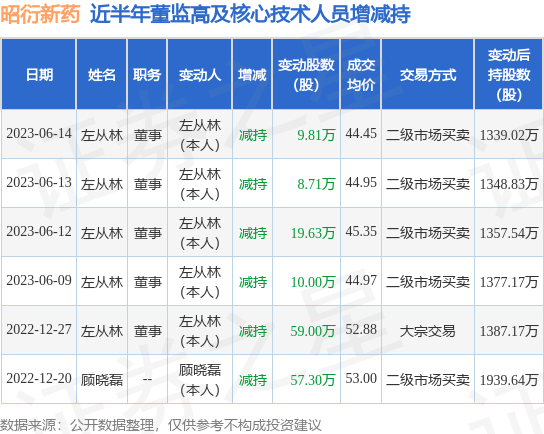
Task: Click the average price 44.97
Action: coord(361,280)
